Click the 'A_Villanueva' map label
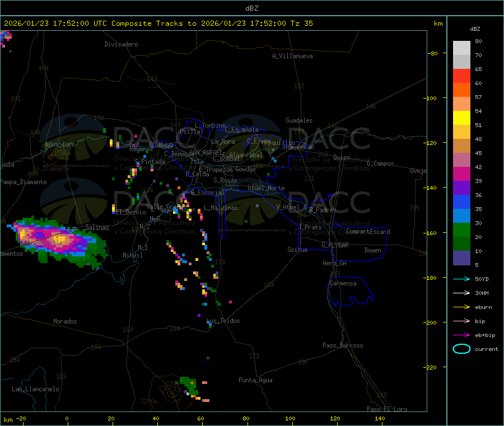 [x=292, y=56]
